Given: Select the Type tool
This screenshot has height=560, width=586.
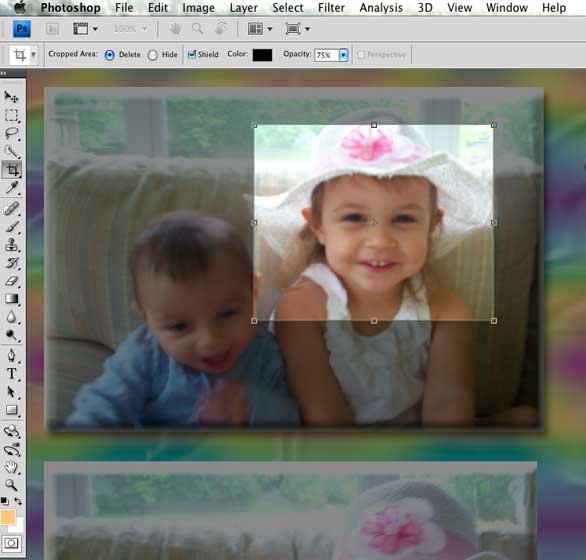Looking at the screenshot, I should tap(11, 374).
